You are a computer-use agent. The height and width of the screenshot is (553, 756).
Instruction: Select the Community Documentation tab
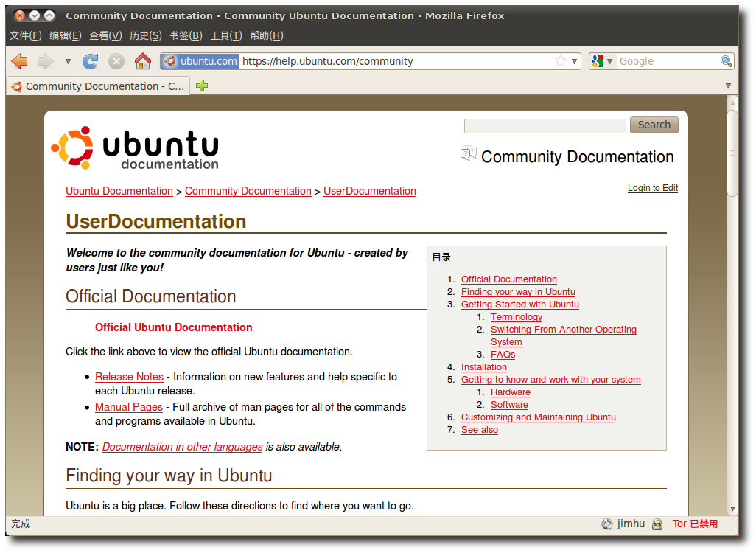click(98, 86)
